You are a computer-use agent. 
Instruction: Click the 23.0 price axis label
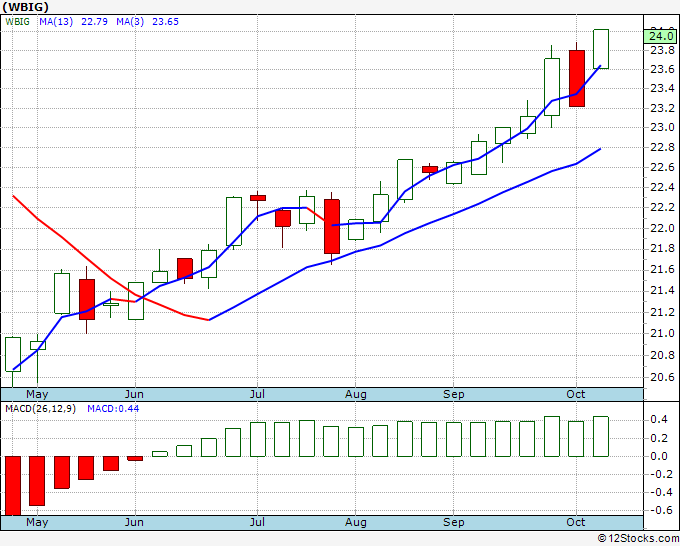pyautogui.click(x=662, y=128)
